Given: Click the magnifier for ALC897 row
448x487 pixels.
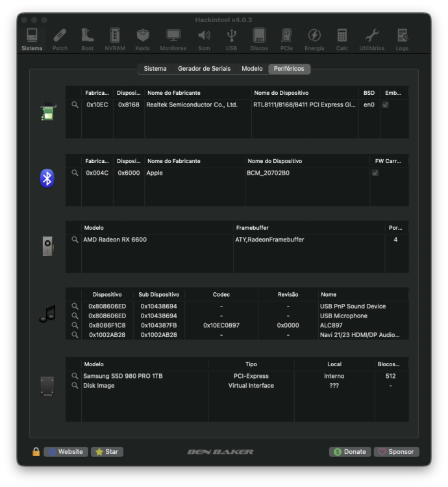Looking at the screenshot, I should (x=75, y=325).
